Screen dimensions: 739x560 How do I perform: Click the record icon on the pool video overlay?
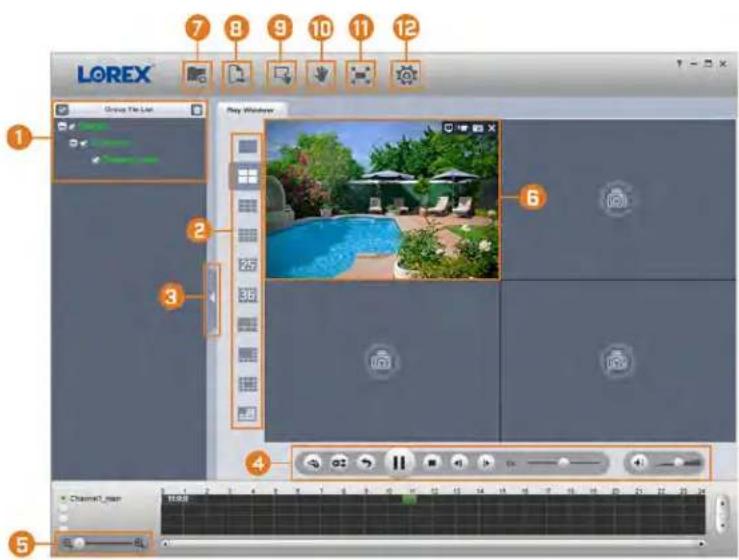coord(463,128)
